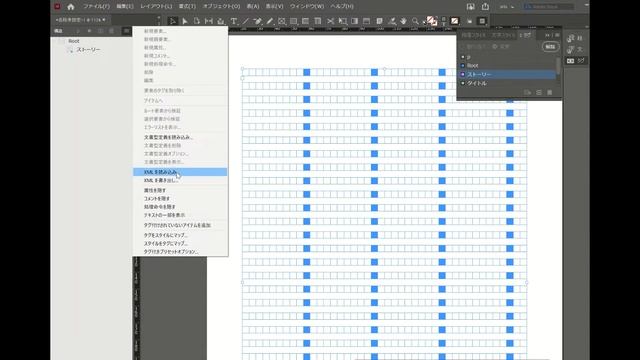The height and width of the screenshot is (360, 640).
Task: Choose タグをスタイルにマップ entry
Action: point(180,235)
